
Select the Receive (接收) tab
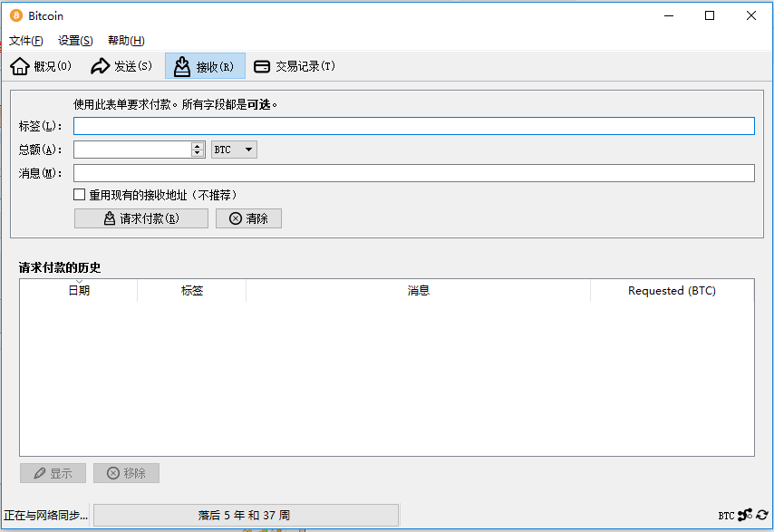205,66
